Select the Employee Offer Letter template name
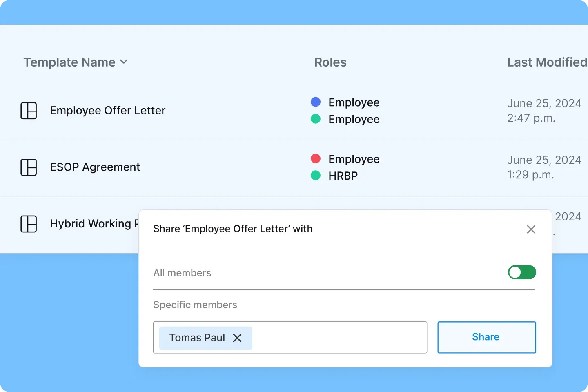 point(107,110)
